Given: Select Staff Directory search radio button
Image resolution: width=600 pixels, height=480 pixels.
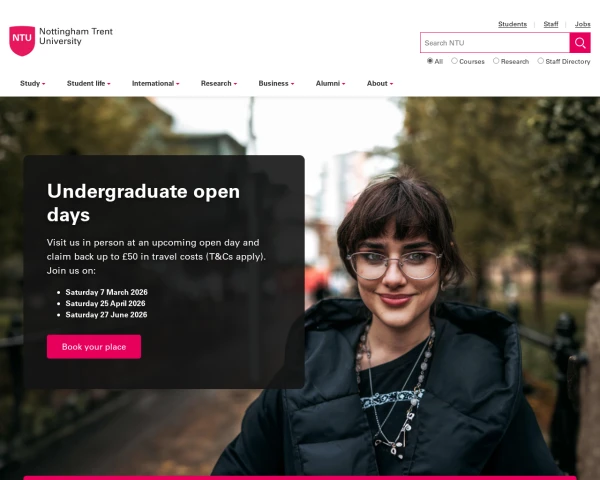Looking at the screenshot, I should [540, 61].
